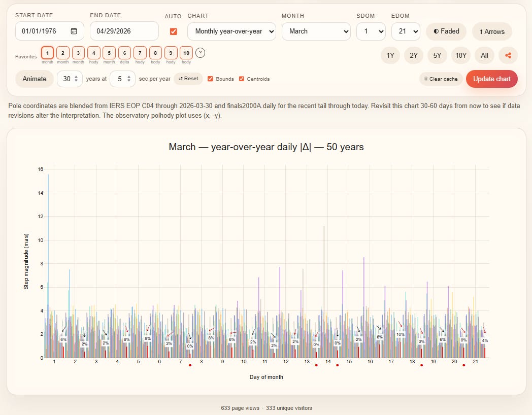532x415 pixels.
Task: Open the start date calendar picker icon
Action: click(74, 31)
